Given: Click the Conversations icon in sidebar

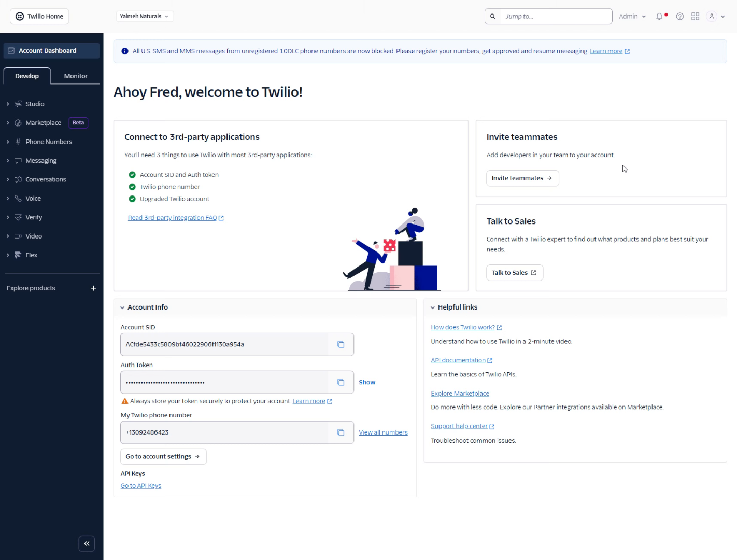Looking at the screenshot, I should point(18,179).
